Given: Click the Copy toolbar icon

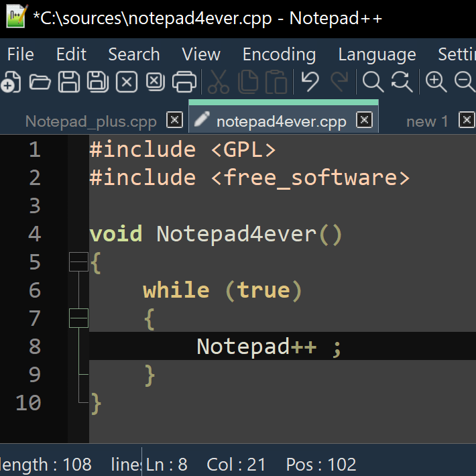Looking at the screenshot, I should tap(248, 82).
